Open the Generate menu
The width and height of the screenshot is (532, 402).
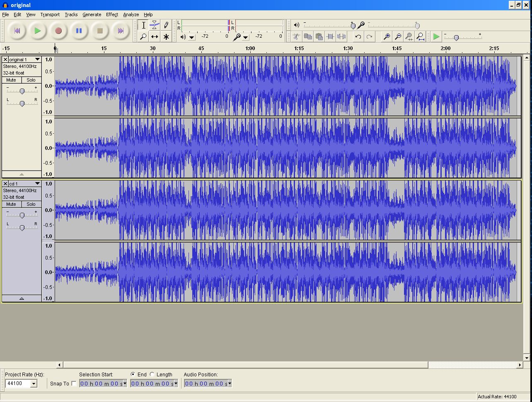92,14
